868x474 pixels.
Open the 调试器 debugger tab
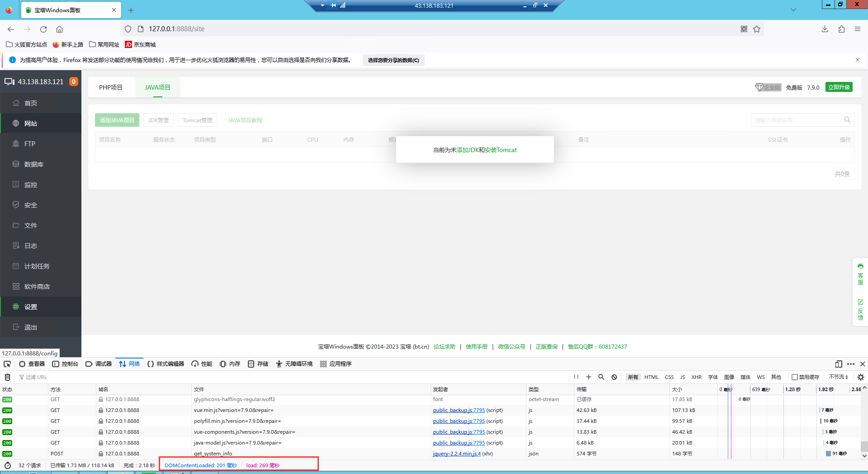pos(99,364)
